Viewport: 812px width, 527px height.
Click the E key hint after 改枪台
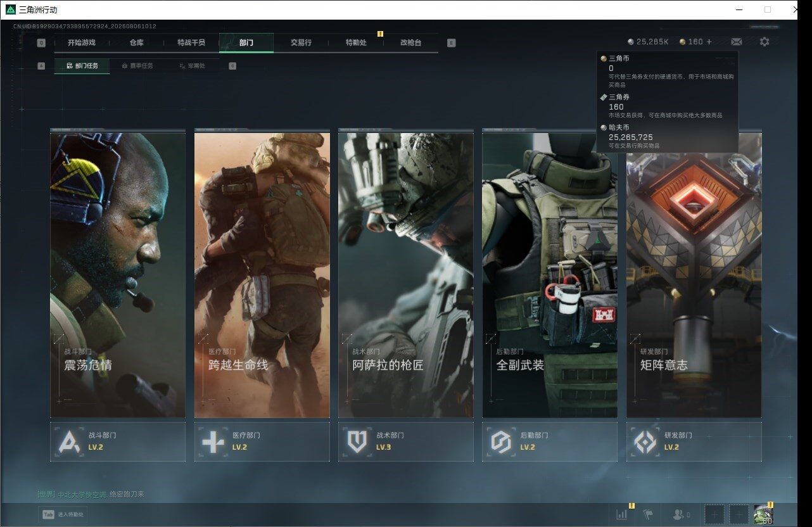(x=451, y=43)
